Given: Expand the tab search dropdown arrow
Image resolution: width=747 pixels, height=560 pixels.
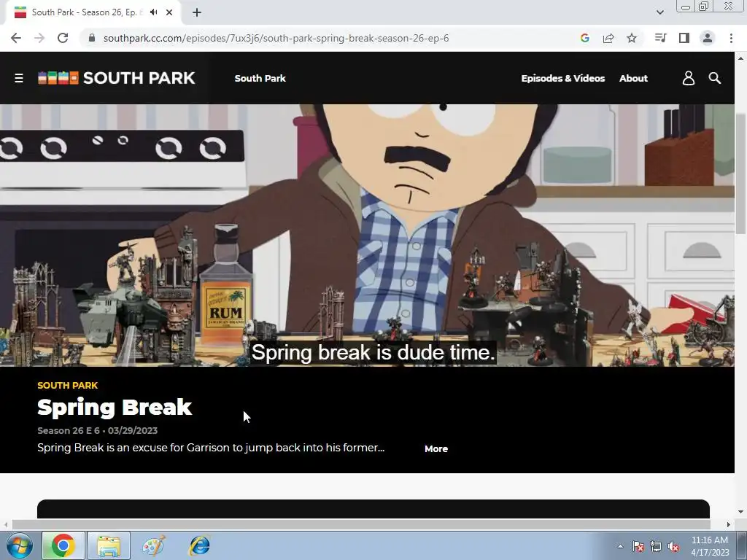Looking at the screenshot, I should click(659, 12).
